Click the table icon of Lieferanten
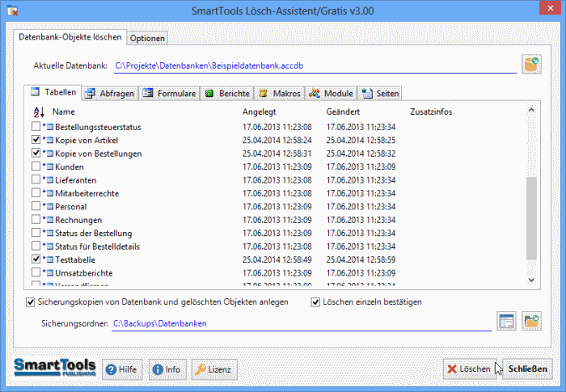 (x=50, y=179)
